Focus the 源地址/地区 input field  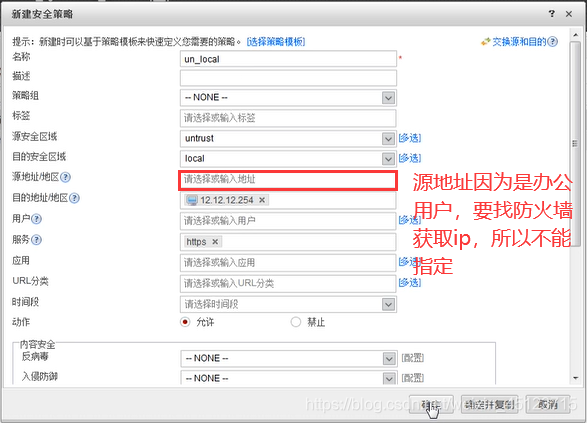[288, 180]
